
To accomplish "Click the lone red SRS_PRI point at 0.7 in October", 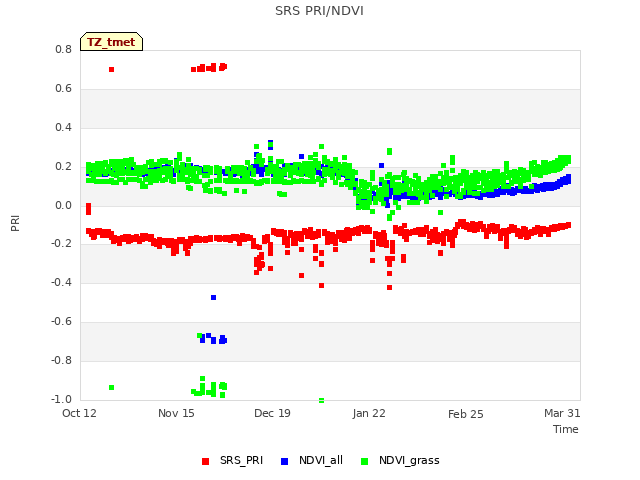I will click(x=111, y=69).
